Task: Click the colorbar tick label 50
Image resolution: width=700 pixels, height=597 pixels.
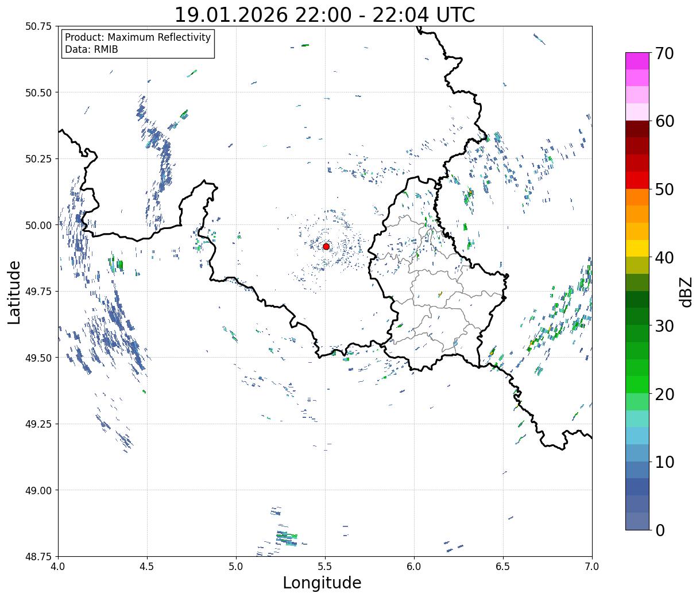Action: pos(664,189)
